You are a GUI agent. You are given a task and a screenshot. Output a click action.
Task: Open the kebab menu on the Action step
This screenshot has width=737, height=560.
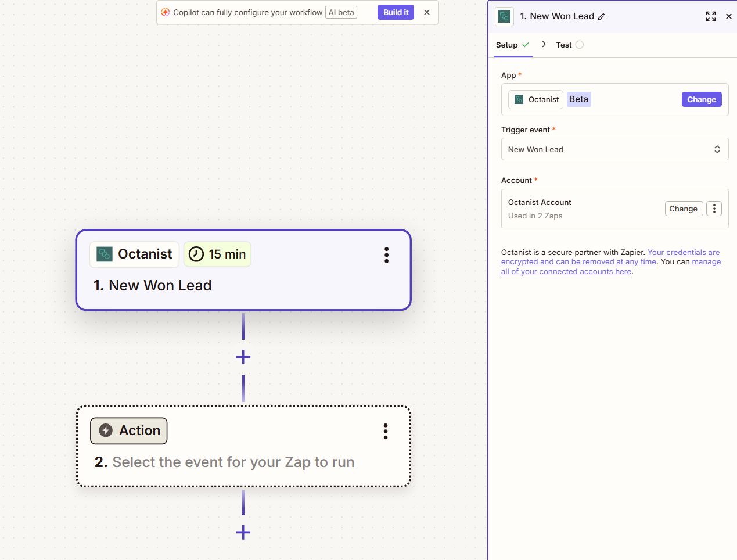point(385,431)
